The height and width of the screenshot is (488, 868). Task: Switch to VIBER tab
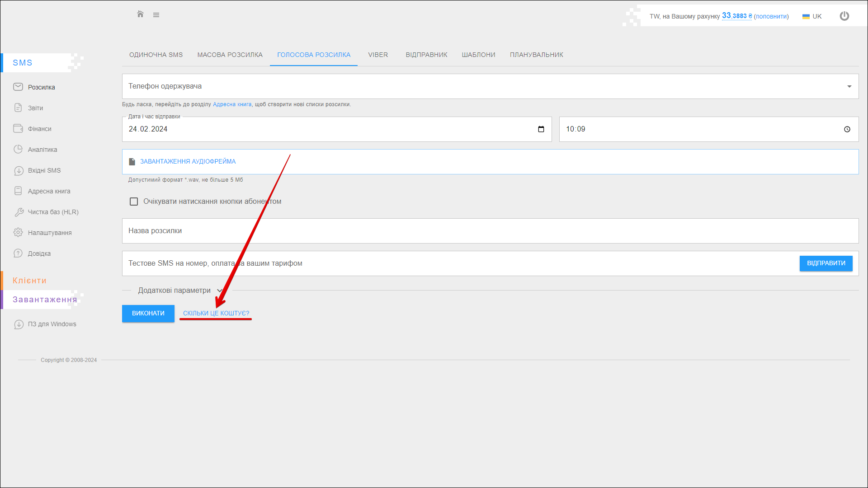(x=377, y=55)
